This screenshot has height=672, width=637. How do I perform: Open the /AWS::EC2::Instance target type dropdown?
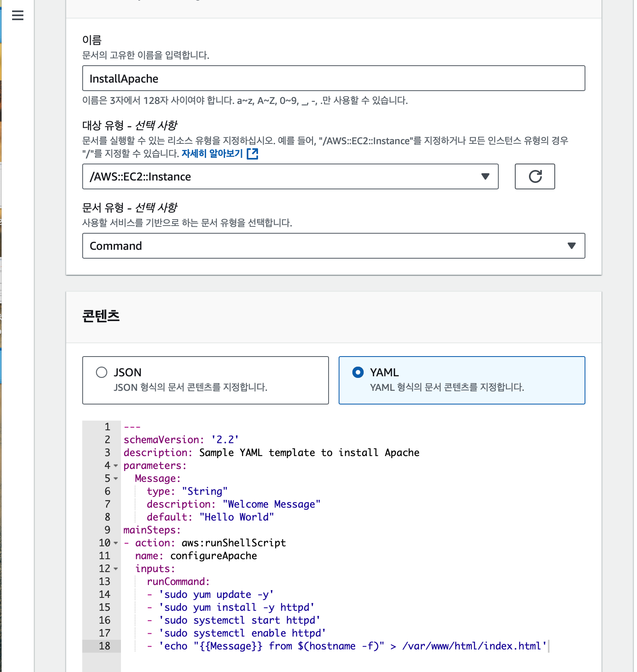click(290, 176)
